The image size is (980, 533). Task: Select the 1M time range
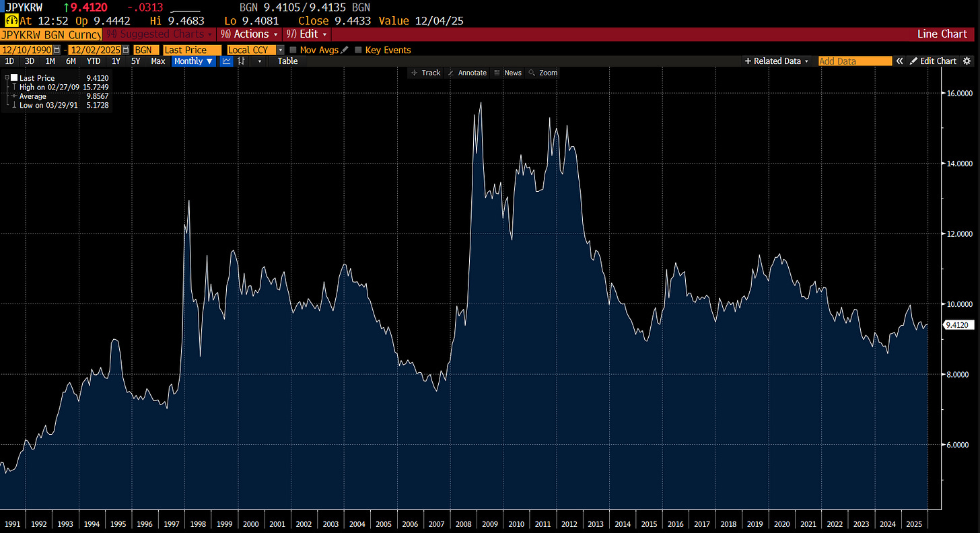50,61
